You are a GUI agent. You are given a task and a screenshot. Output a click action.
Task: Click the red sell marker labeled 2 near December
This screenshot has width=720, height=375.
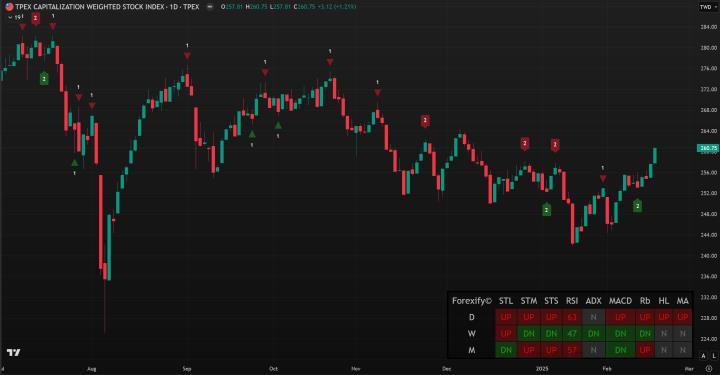(x=425, y=121)
